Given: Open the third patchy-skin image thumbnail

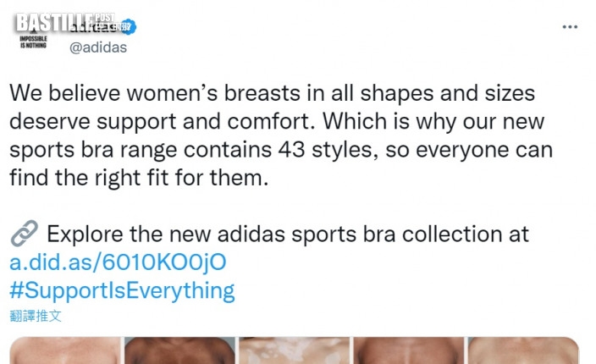Looking at the screenshot, I should pos(294,351).
